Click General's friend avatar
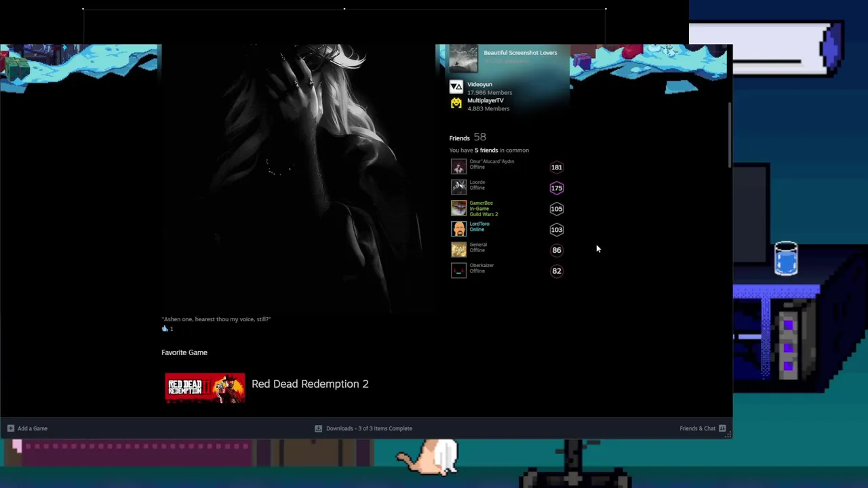 pos(458,250)
